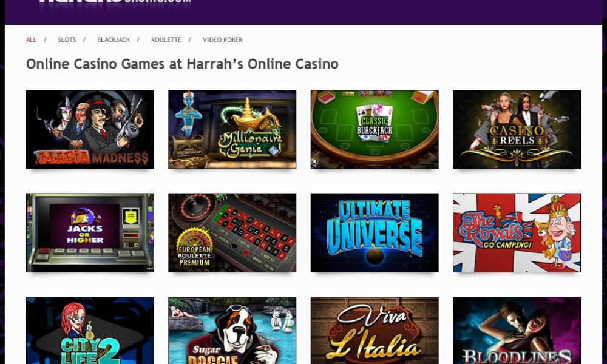This screenshot has height=364, width=607.
Task: Open the Sugar Doggie slot thumbnail
Action: point(232,331)
